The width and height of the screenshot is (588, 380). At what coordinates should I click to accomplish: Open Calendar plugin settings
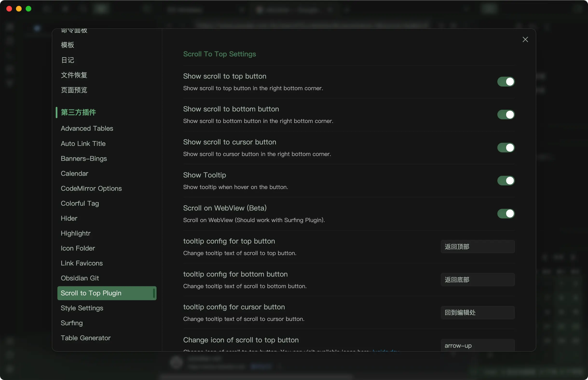pos(75,173)
